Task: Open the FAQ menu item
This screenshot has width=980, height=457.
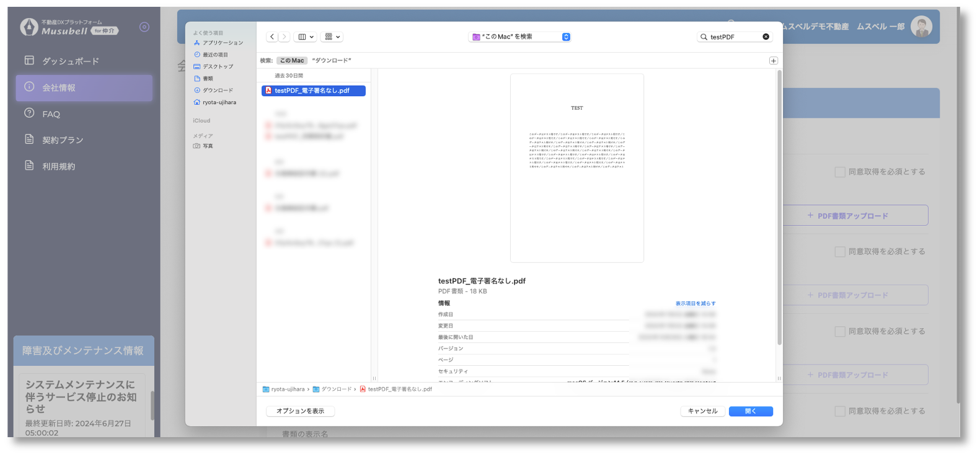Action: pos(51,114)
